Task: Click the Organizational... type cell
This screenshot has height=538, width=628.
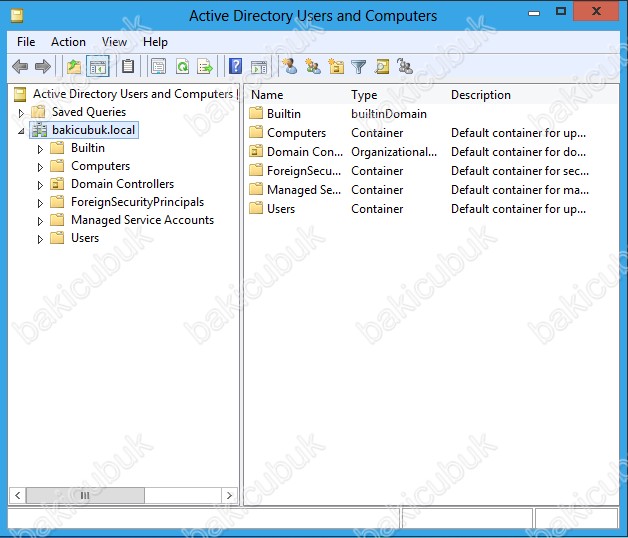Action: click(x=394, y=152)
